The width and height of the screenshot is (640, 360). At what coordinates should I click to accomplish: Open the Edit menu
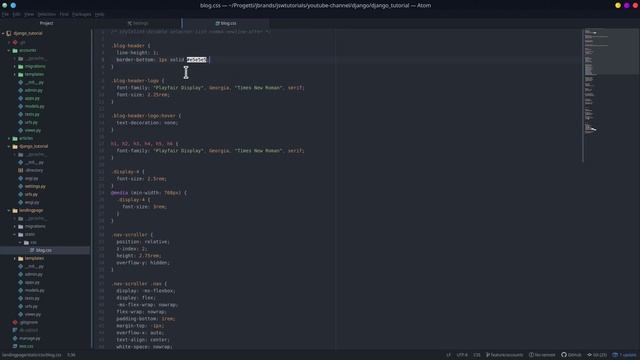[x=16, y=14]
